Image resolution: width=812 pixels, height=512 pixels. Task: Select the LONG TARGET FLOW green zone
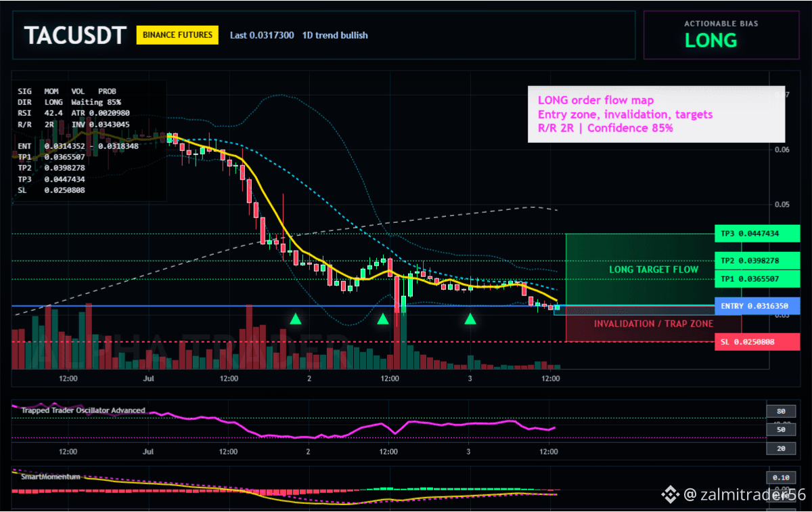(x=653, y=270)
